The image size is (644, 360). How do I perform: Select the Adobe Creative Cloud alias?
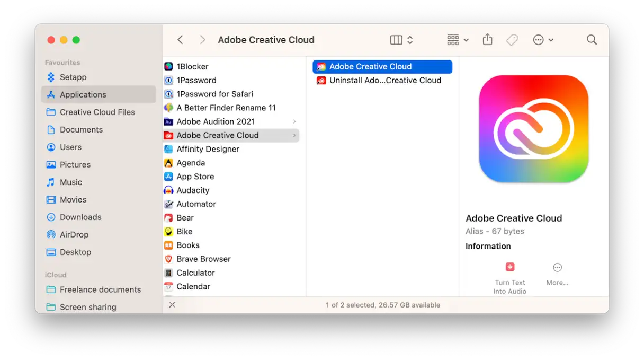(382, 66)
